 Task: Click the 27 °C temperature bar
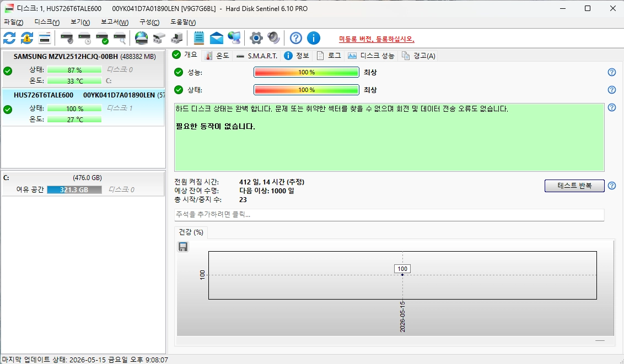click(74, 119)
